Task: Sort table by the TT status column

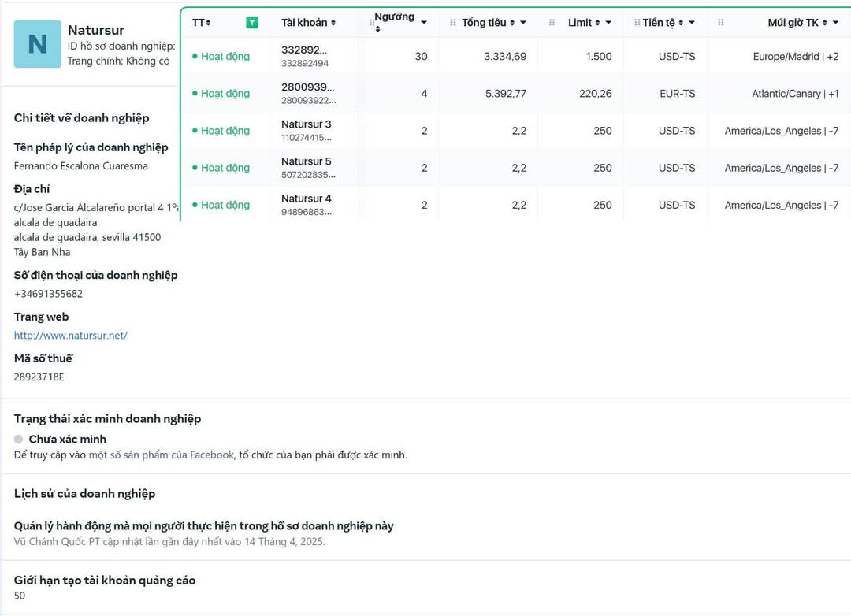Action: (x=202, y=22)
